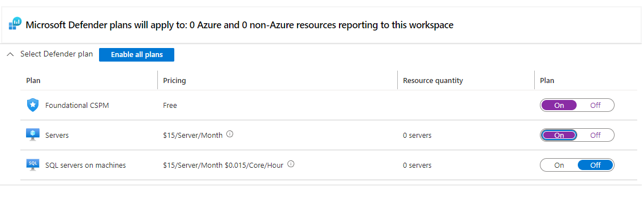
Task: Click the Pricing column header
Action: (x=174, y=80)
